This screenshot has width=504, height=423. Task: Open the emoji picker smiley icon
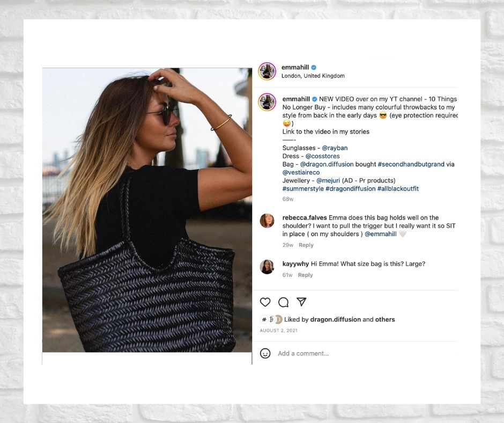tap(265, 353)
